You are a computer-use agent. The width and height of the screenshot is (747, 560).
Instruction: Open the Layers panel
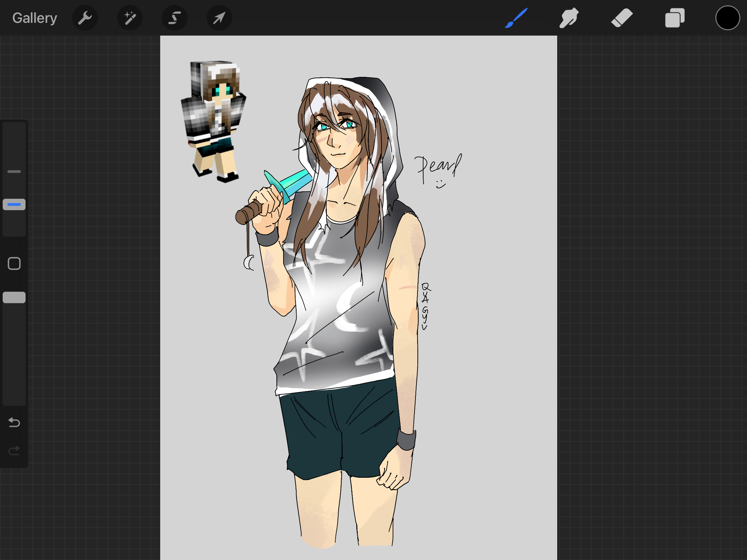coord(674,18)
